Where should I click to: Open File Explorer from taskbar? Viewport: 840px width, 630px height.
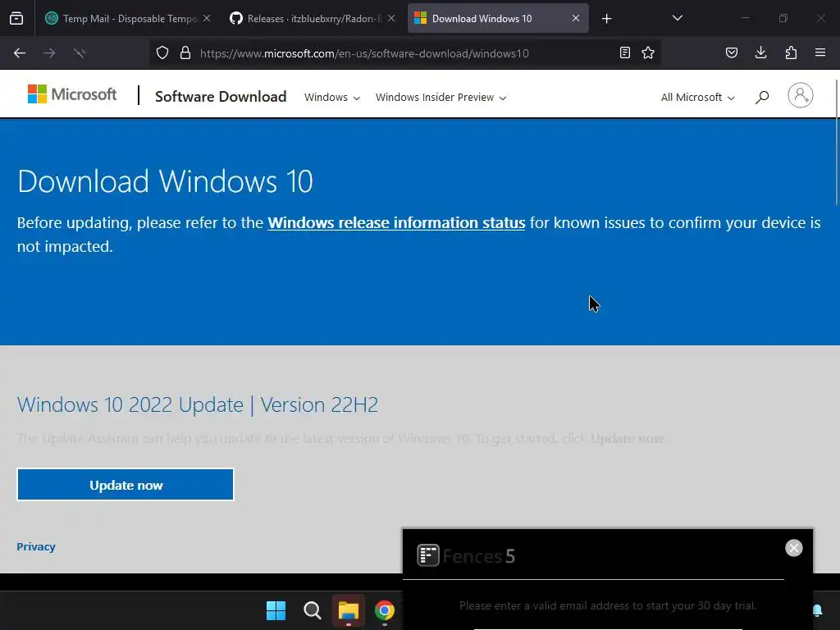click(x=348, y=610)
